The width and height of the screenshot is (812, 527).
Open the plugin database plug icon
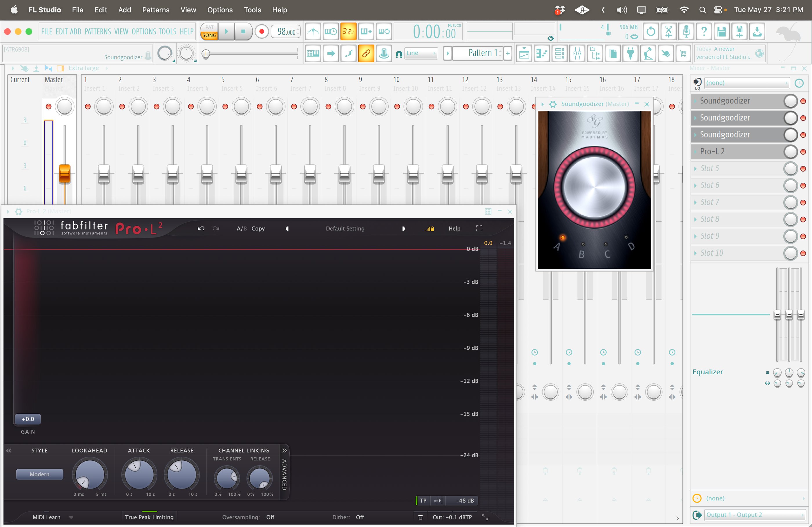[630, 54]
